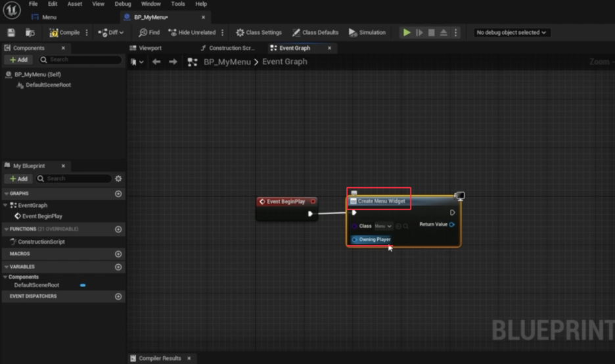Add a new graph
615x364 pixels.
pos(118,194)
